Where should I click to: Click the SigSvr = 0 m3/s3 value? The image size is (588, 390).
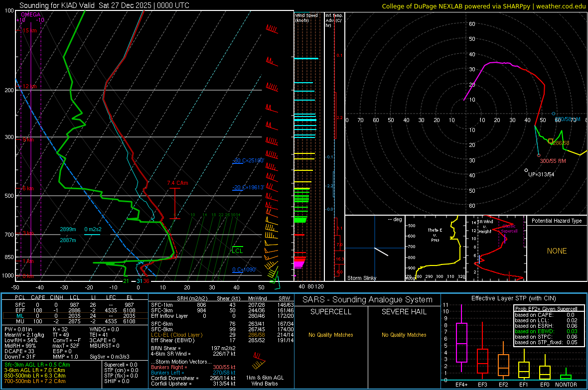click(x=110, y=357)
